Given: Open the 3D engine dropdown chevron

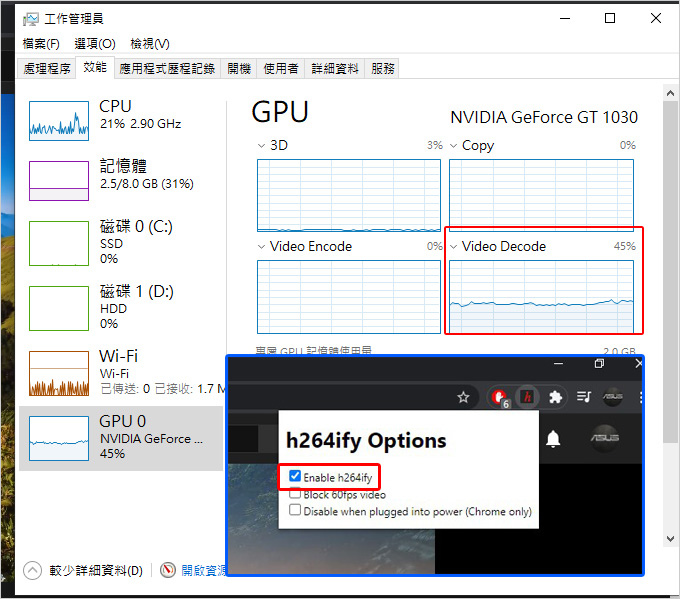Looking at the screenshot, I should pos(261,146).
